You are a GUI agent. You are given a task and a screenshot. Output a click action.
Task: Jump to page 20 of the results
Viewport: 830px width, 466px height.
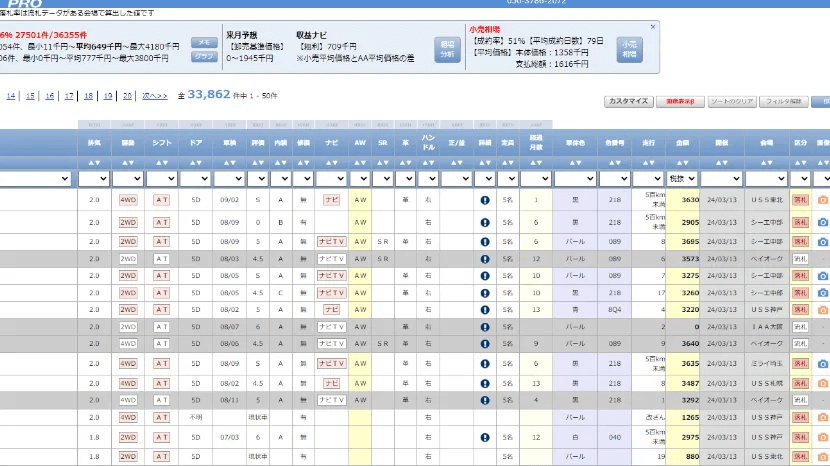point(126,96)
